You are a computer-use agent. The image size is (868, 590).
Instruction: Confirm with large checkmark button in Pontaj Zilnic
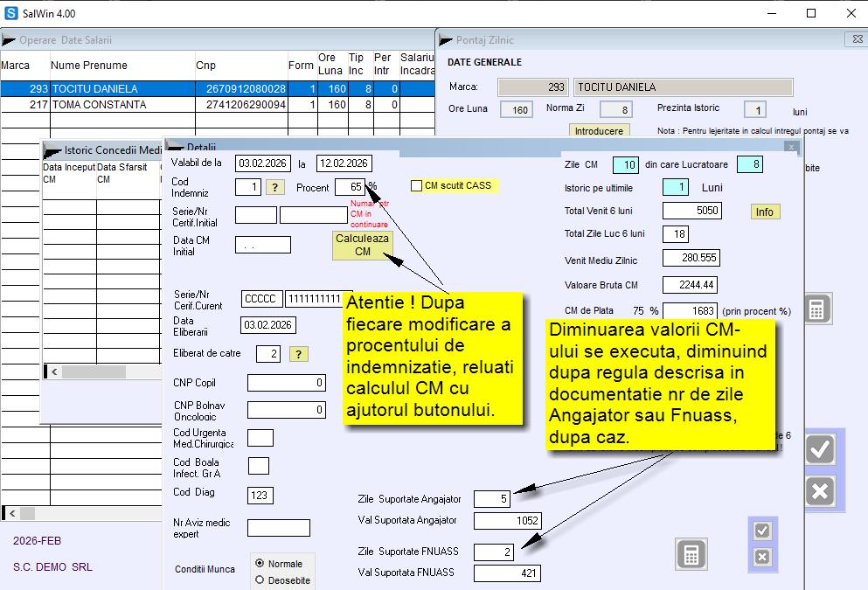pos(819,449)
